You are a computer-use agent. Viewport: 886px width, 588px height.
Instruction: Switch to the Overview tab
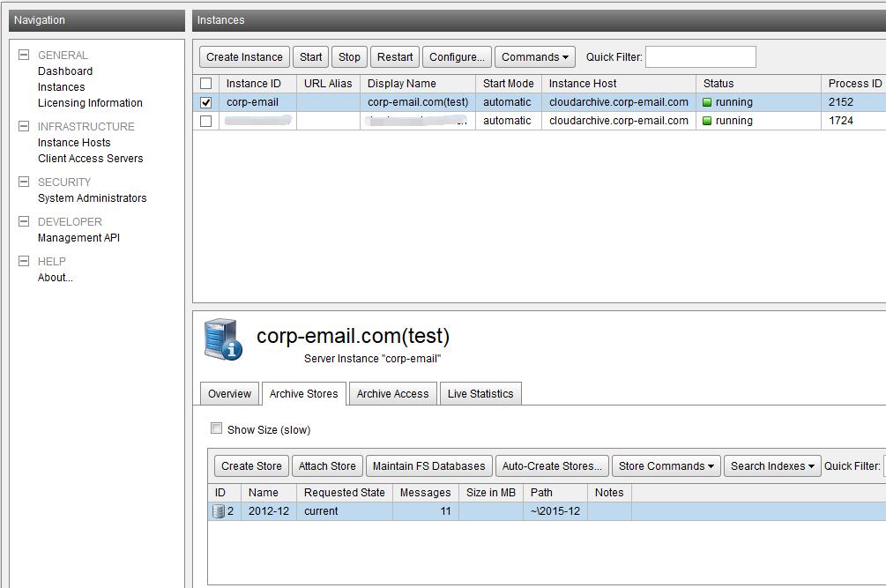(x=229, y=394)
